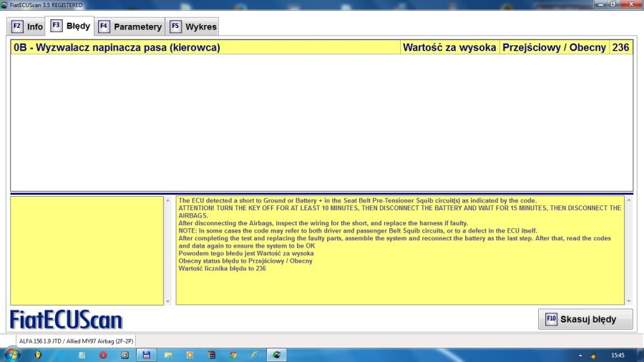Image resolution: width=644 pixels, height=362 pixels.
Task: Open the Wykres tab
Action: click(x=192, y=26)
